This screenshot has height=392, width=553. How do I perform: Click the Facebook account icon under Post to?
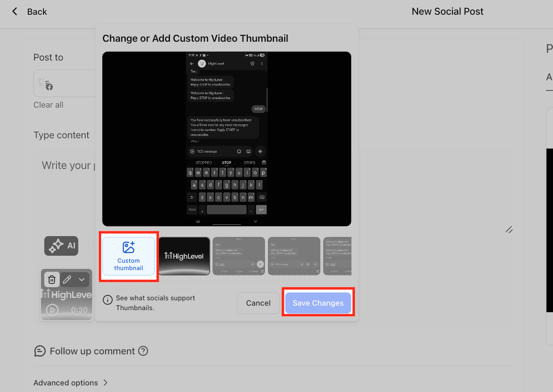point(49,87)
